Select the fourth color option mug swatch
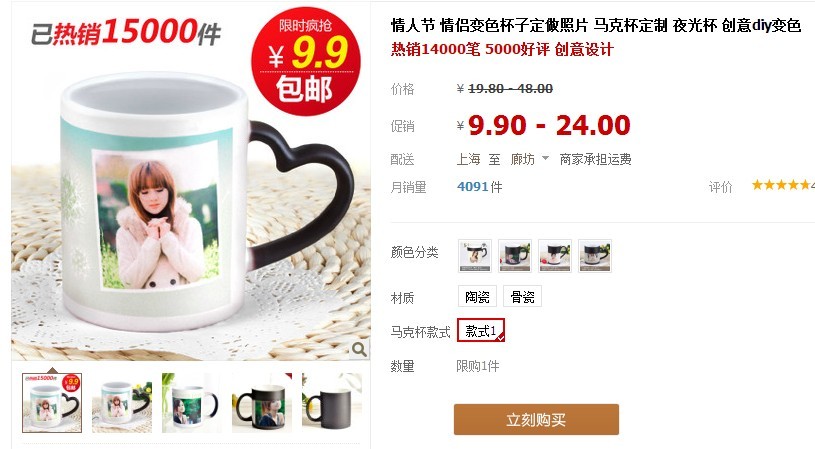This screenshot has height=449, width=815. [595, 256]
